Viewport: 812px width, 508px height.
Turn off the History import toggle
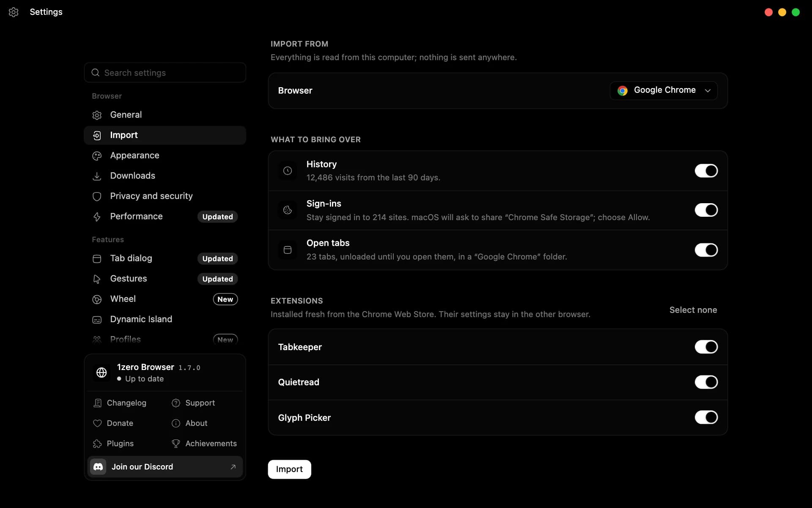click(706, 171)
